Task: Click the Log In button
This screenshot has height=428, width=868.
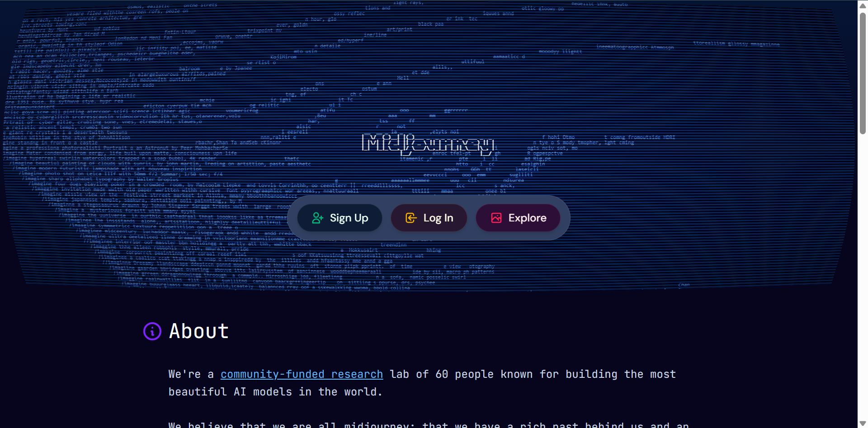Action: (x=429, y=218)
